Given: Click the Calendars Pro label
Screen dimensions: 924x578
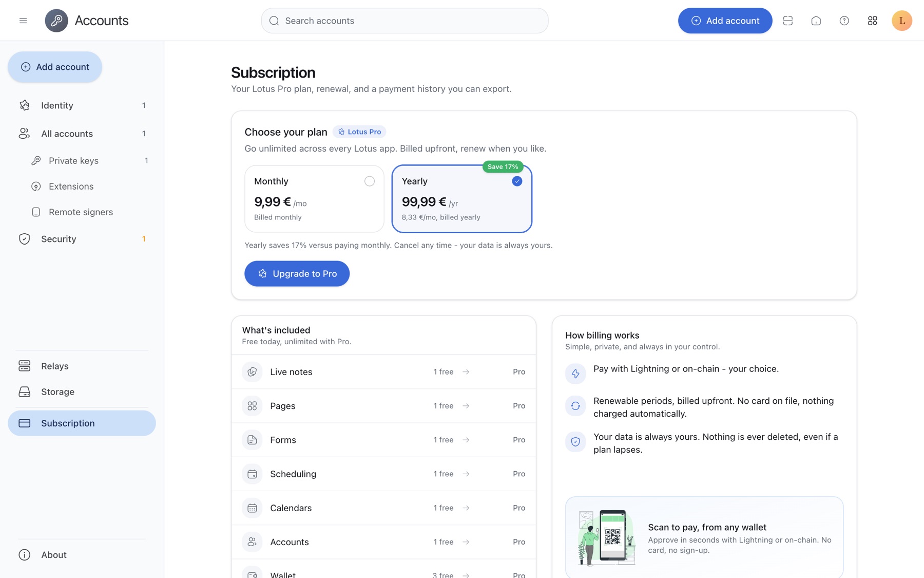Looking at the screenshot, I should [x=519, y=508].
